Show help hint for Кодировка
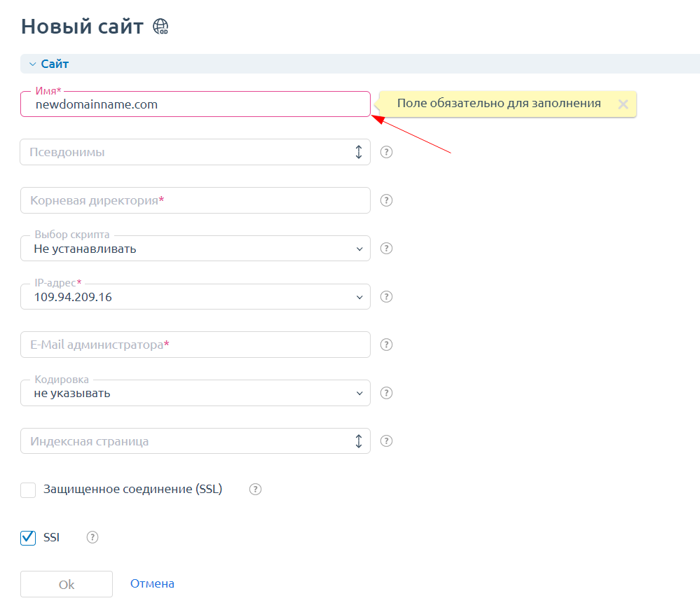700x603 pixels. 386,393
